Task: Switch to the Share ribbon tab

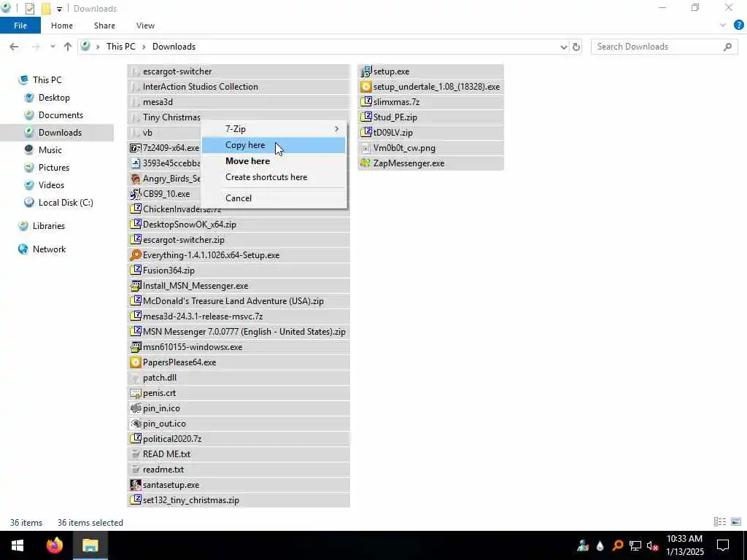Action: (104, 26)
